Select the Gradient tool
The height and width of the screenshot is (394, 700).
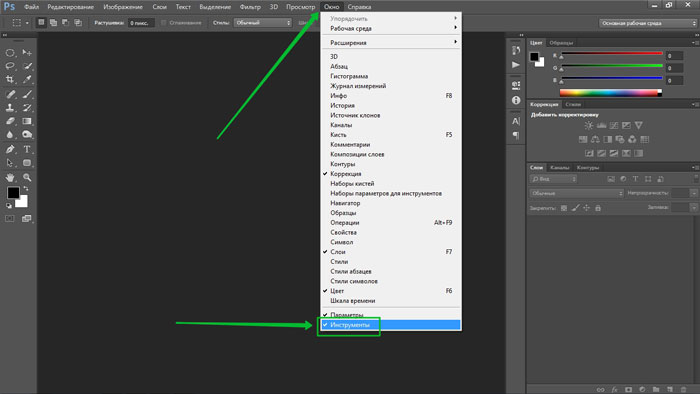click(27, 121)
